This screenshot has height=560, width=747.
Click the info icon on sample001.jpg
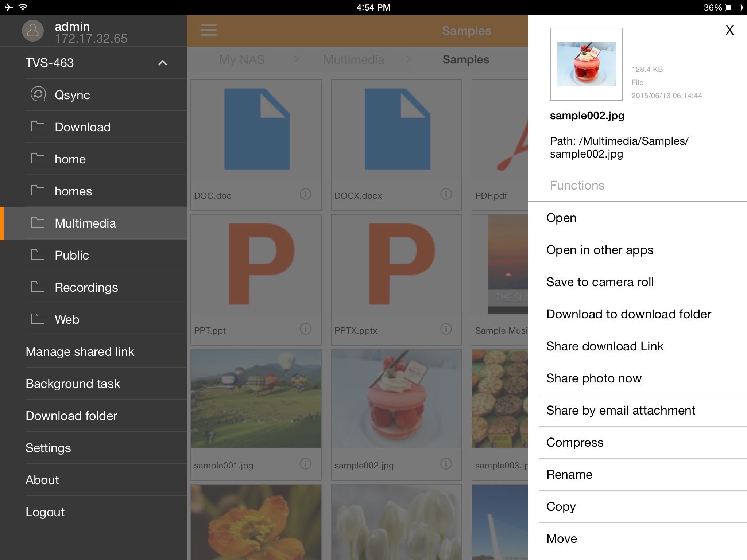[x=306, y=465]
